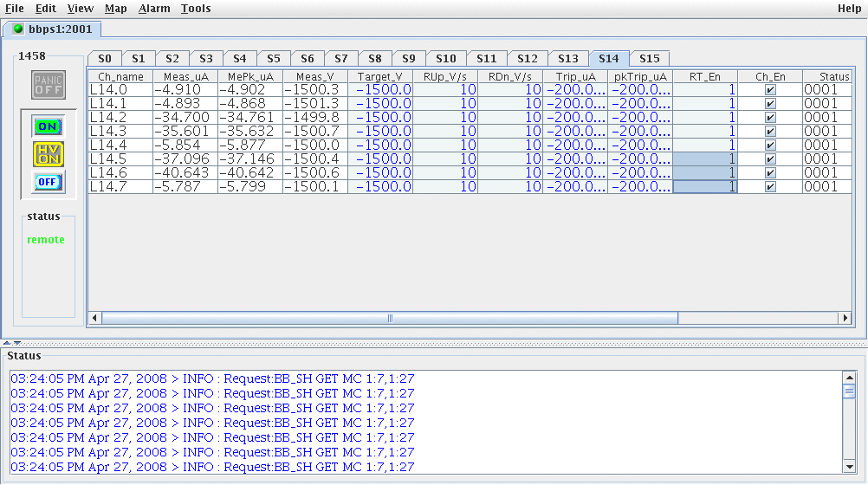Toggle Ch_En checkbox for L14.5

[x=770, y=158]
